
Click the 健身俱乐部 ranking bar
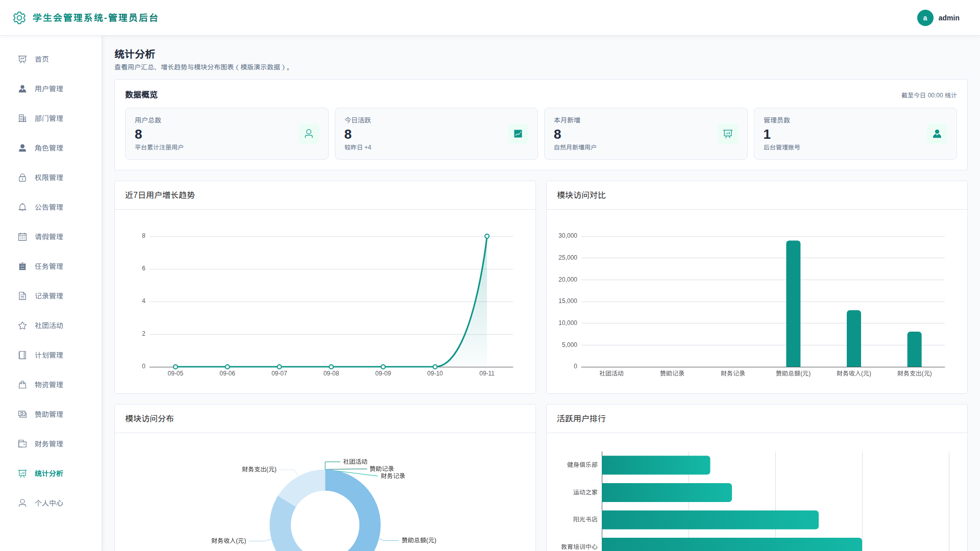656,465
